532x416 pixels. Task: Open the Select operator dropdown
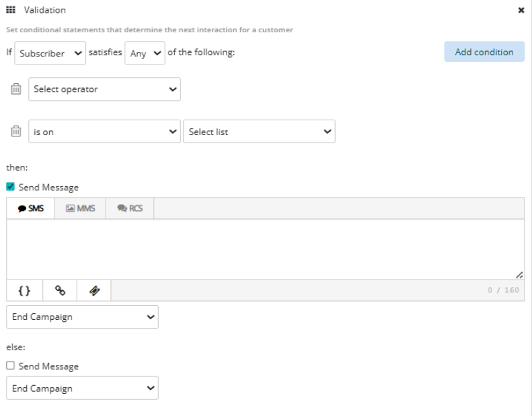(x=104, y=89)
